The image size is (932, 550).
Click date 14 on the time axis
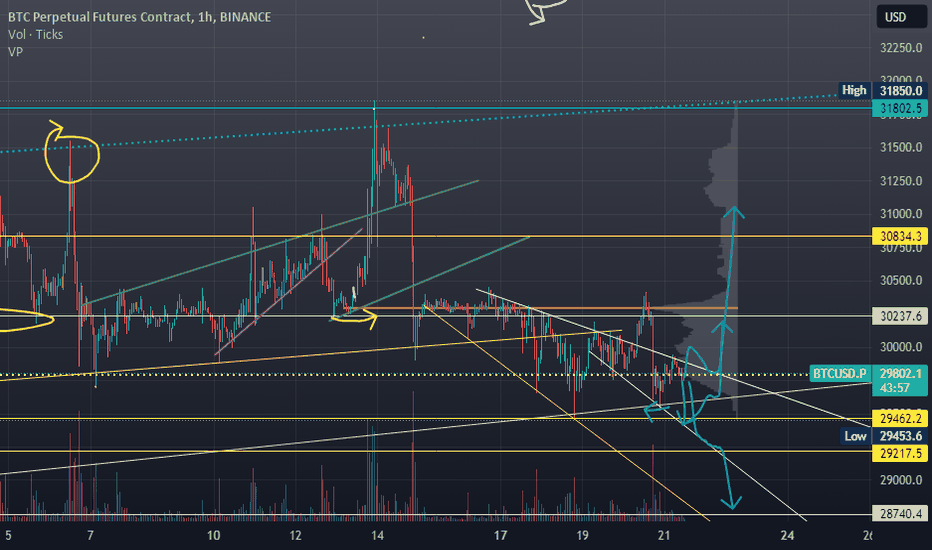[x=377, y=536]
